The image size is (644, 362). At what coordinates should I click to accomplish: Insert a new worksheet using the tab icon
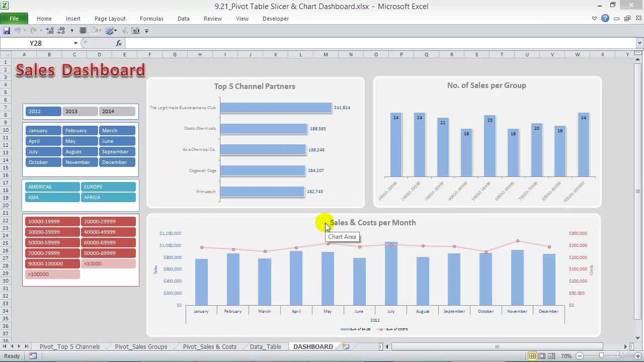(x=346, y=346)
